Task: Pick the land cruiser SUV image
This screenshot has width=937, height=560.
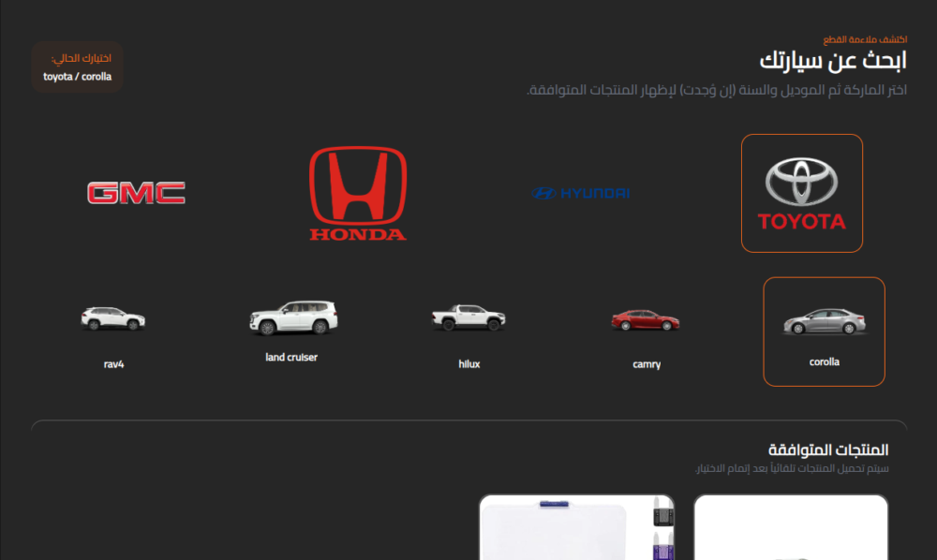Action: [x=292, y=317]
